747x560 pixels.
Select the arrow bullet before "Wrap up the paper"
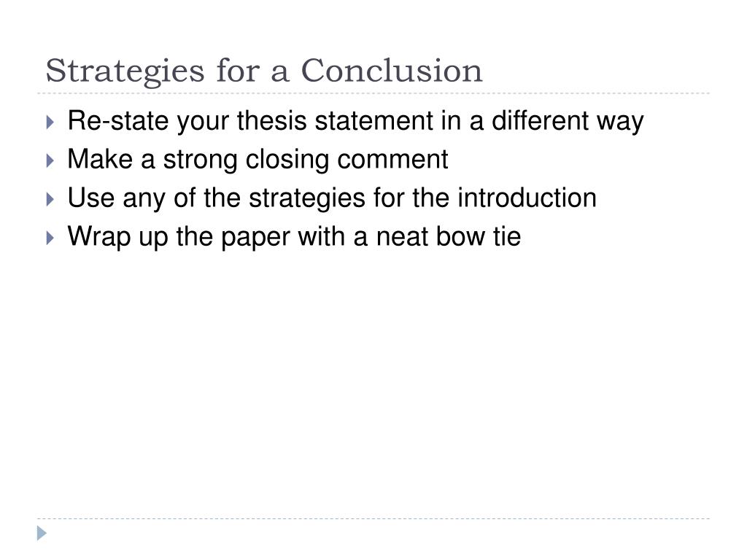(x=50, y=238)
